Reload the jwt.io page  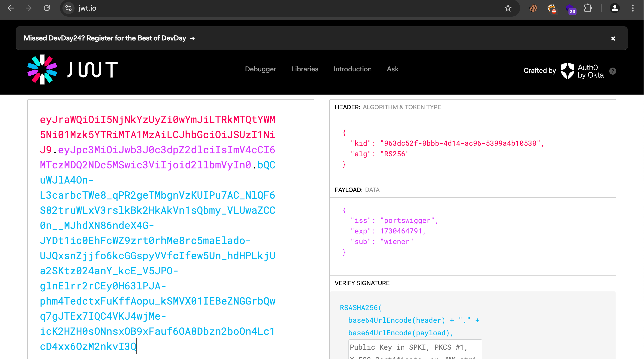[x=47, y=8]
